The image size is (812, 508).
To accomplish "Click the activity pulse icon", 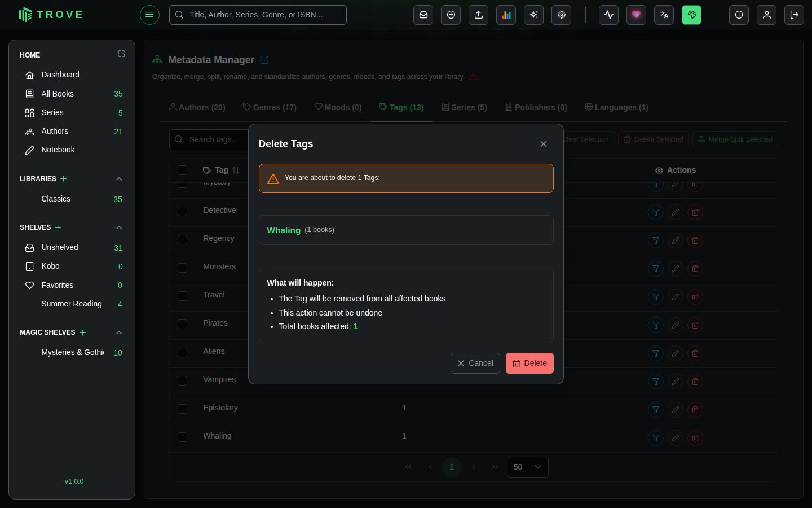I will [x=609, y=15].
